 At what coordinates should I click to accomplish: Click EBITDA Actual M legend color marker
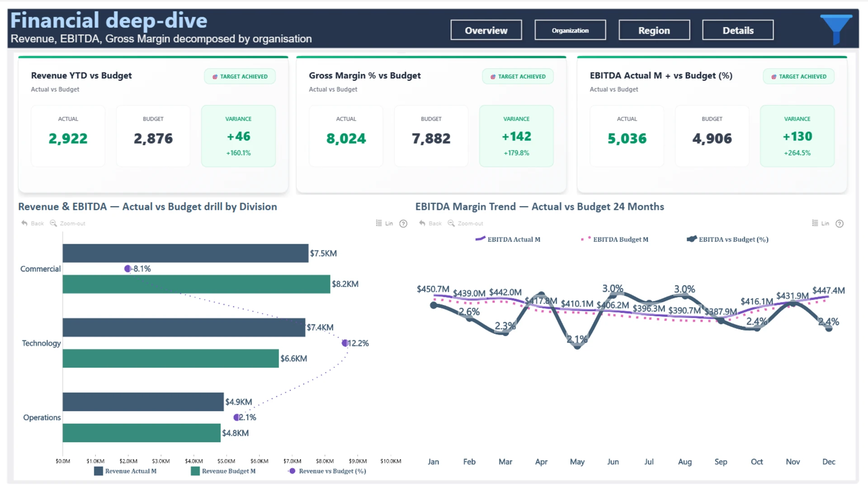[480, 239]
